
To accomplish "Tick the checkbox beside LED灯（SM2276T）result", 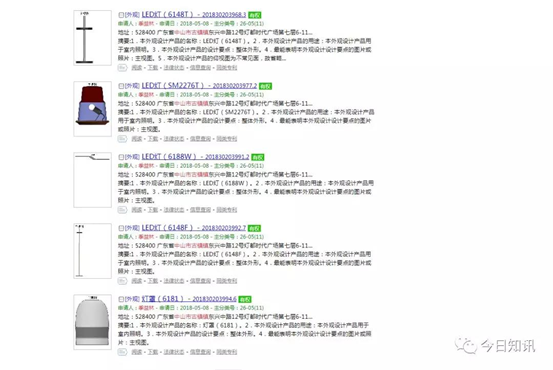I will [121, 86].
